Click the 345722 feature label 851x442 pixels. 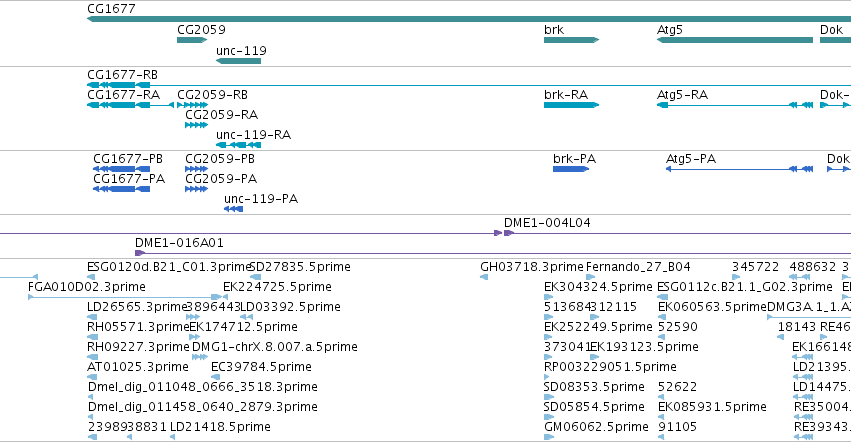755,267
